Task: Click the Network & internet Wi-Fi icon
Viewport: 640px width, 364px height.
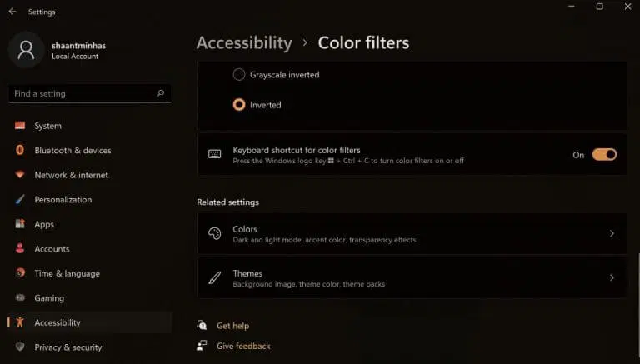Action: coord(20,175)
